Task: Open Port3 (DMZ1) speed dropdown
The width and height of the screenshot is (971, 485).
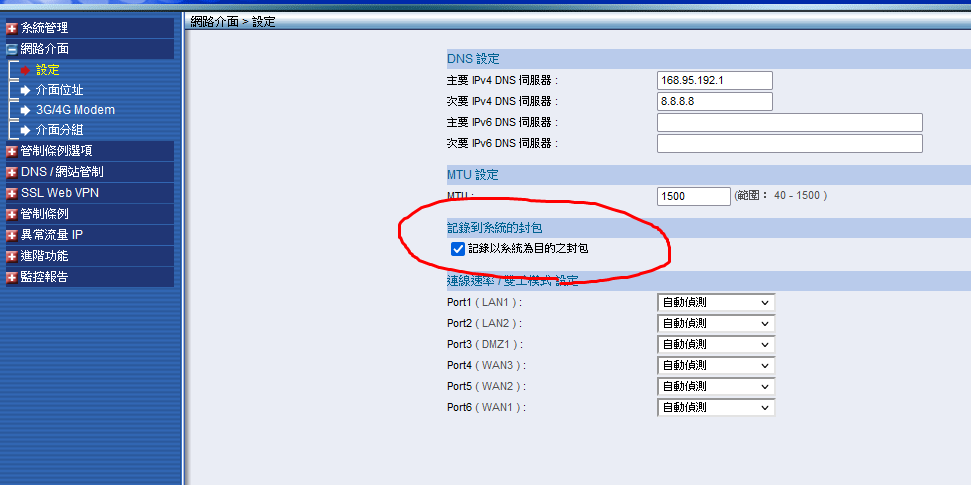Action: click(715, 344)
